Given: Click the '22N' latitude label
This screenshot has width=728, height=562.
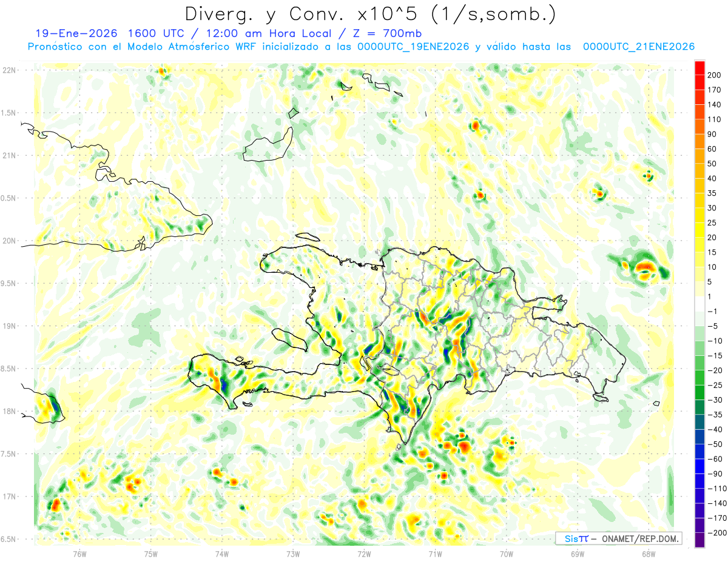Looking at the screenshot, I should 9,70.
